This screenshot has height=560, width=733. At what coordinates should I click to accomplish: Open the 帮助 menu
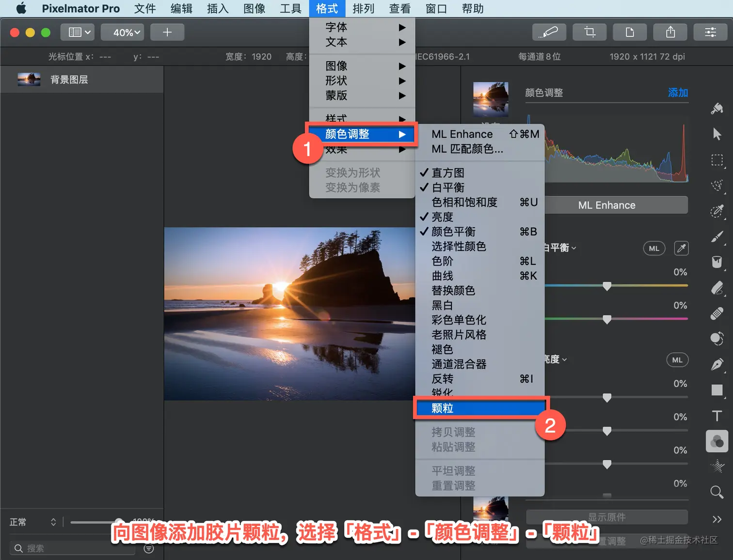point(473,8)
